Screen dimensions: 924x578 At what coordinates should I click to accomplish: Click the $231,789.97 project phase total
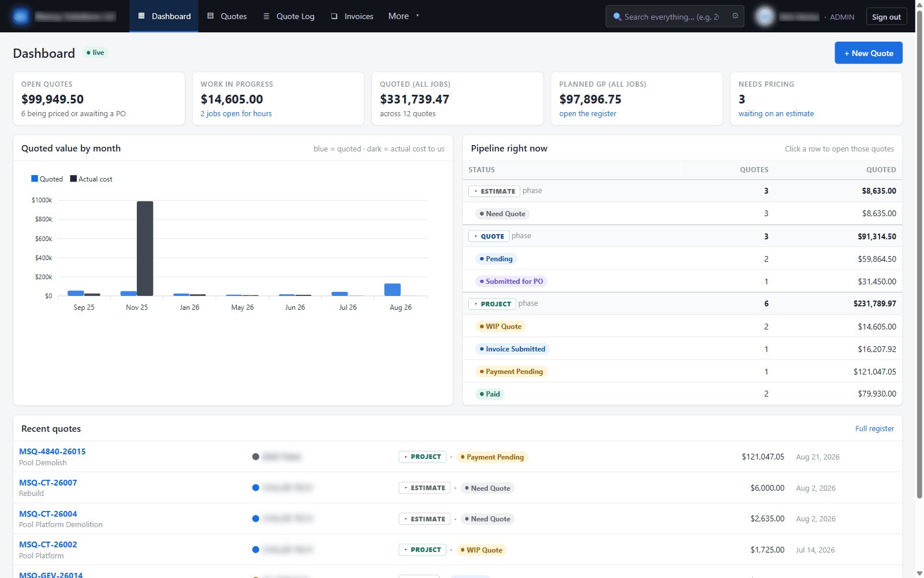click(x=875, y=303)
